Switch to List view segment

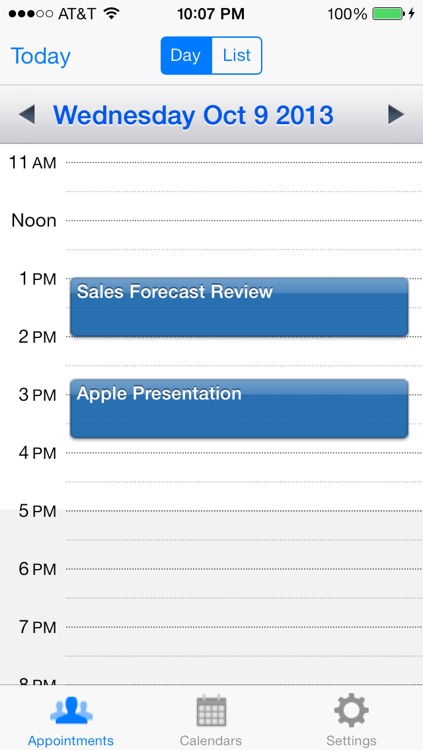(237, 55)
